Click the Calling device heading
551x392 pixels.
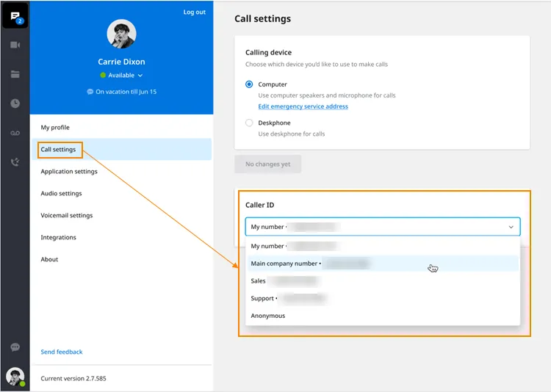[x=268, y=52]
